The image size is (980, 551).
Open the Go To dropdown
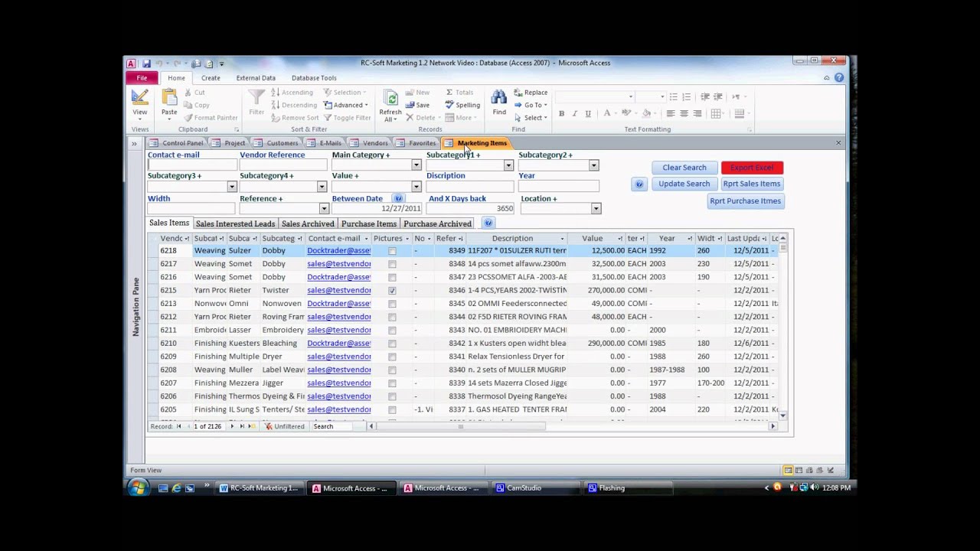(x=531, y=105)
